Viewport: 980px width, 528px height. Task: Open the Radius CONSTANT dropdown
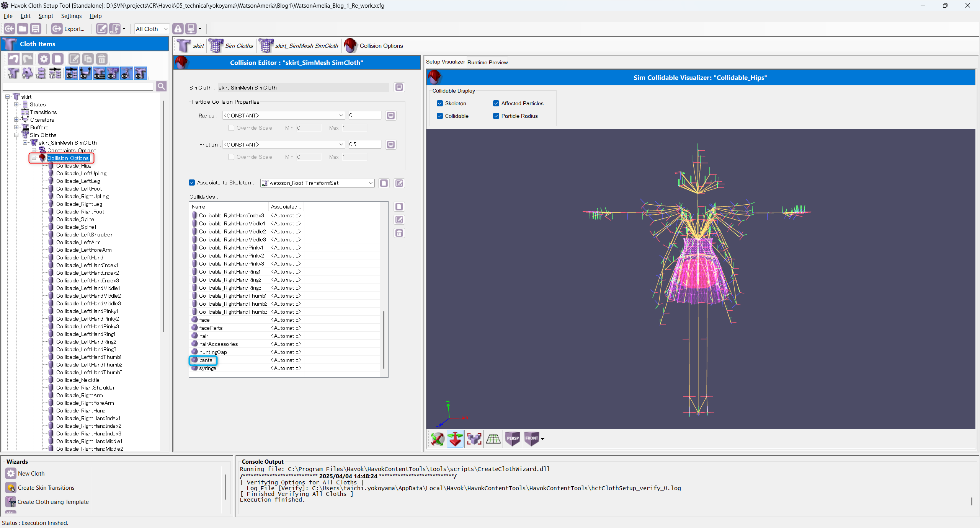pyautogui.click(x=284, y=116)
